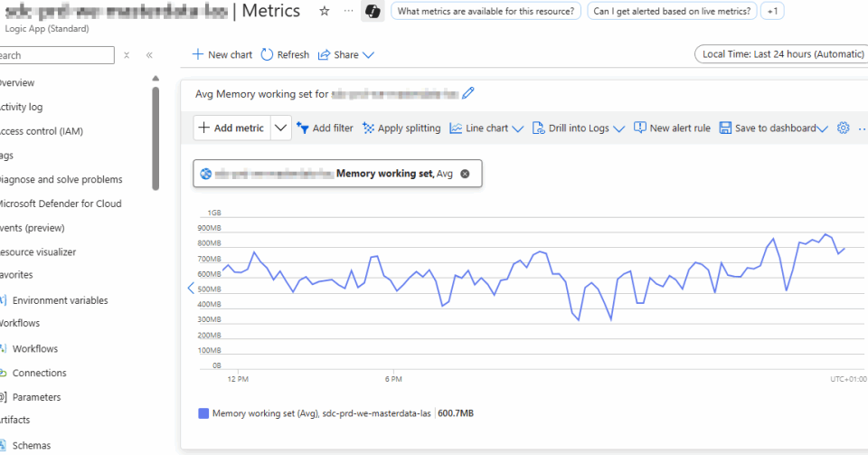Open Overview in the sidebar
Viewport: 868px width, 455px height.
click(16, 82)
